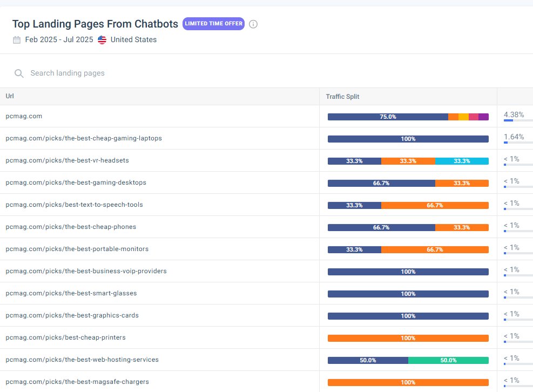Click the United States flag icon

(x=102, y=40)
